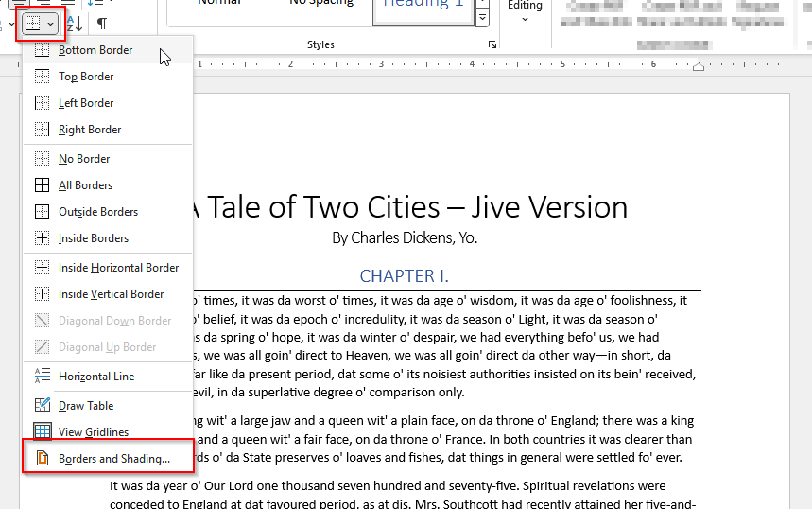Apply Inside Horizontal Border

click(x=118, y=268)
